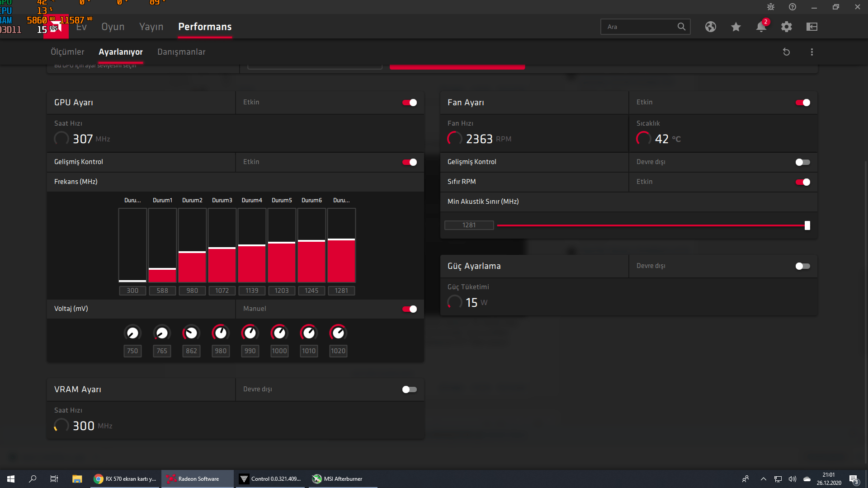This screenshot has width=868, height=488.
Task: Open the settings gear icon
Action: 786,27
